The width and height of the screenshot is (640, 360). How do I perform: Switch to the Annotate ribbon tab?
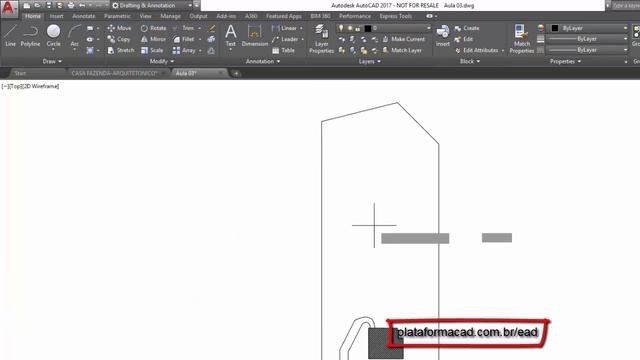click(x=84, y=16)
